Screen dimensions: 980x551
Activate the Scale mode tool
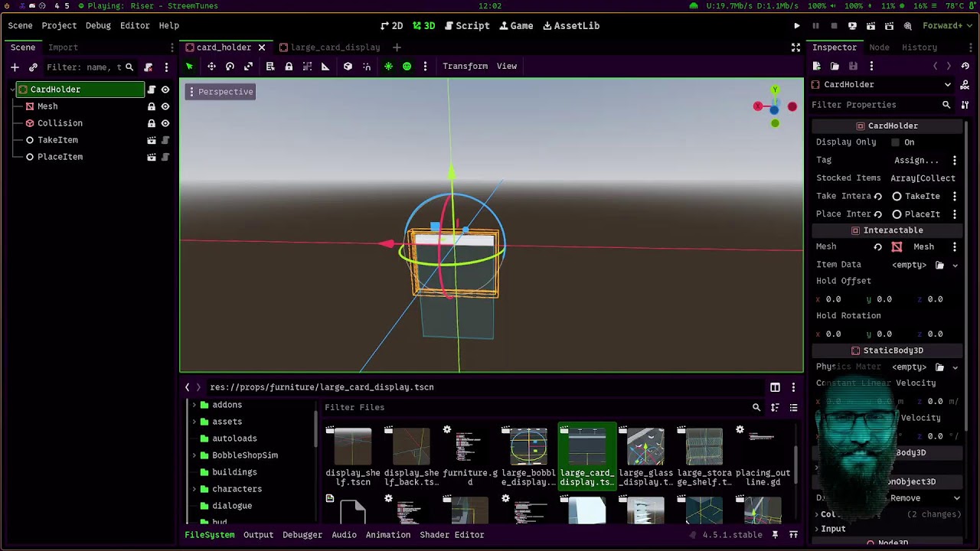click(x=248, y=67)
